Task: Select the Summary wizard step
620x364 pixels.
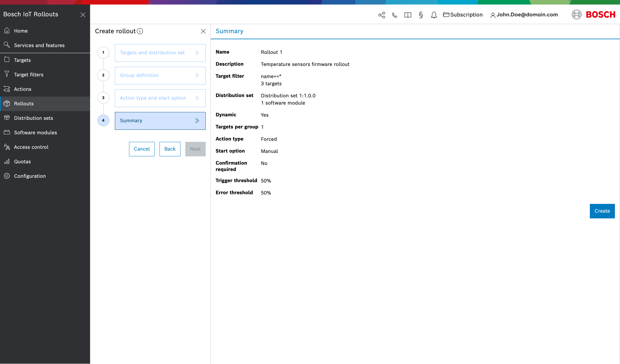Action: click(160, 121)
